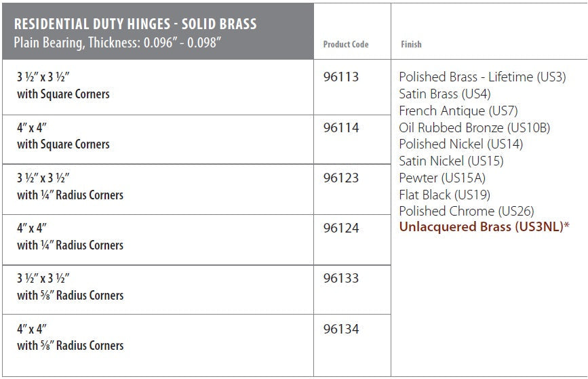Click product code 96113
This screenshot has height=379, width=588.
click(341, 77)
